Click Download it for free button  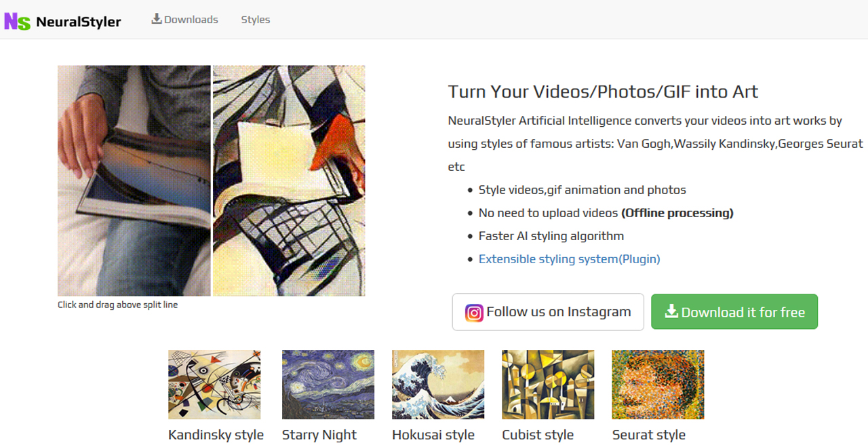[x=734, y=312]
